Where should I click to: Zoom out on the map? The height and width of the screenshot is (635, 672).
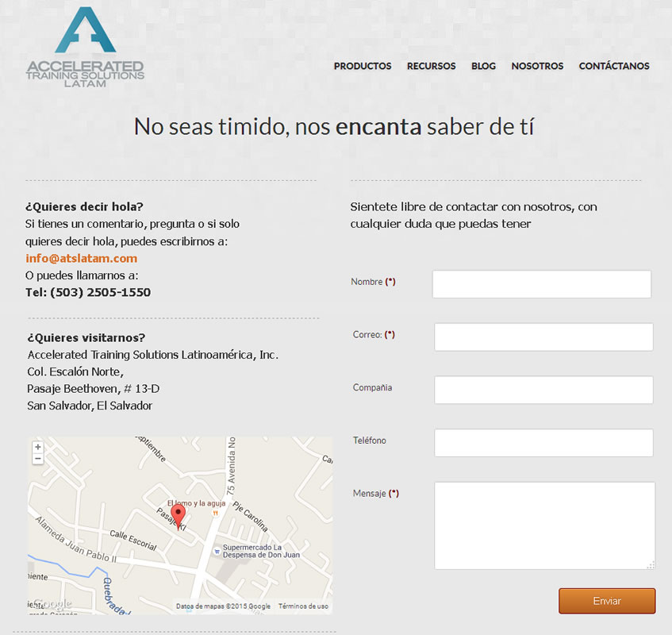pos(37,459)
